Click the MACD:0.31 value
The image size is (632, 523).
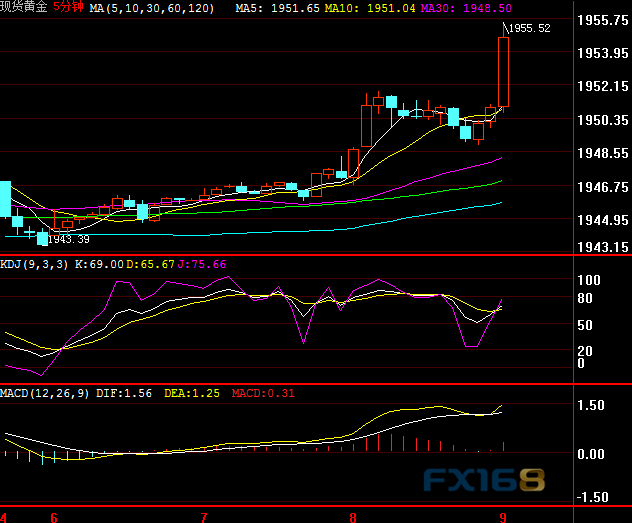coord(263,393)
